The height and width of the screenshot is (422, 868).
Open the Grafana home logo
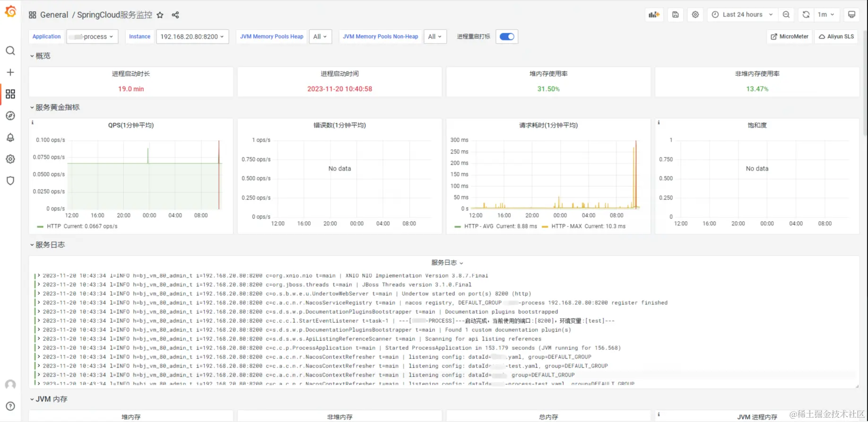click(10, 11)
